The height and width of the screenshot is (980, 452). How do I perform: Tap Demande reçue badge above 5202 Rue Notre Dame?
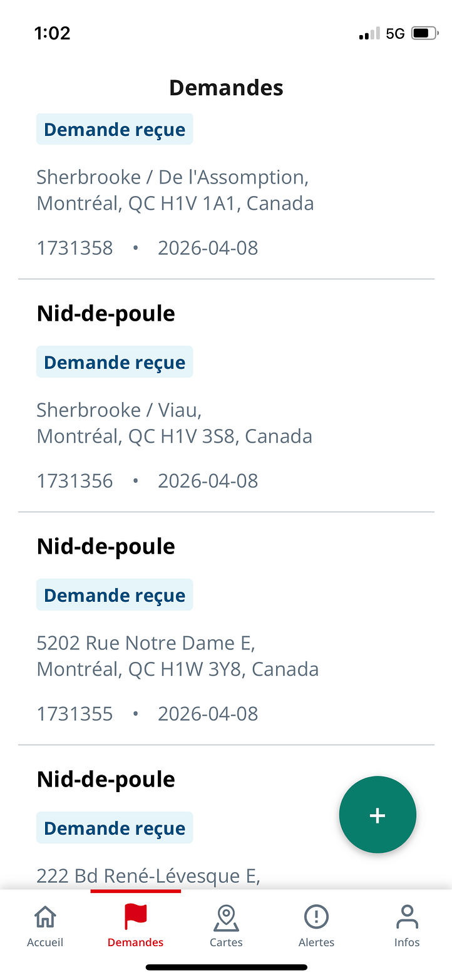point(115,595)
